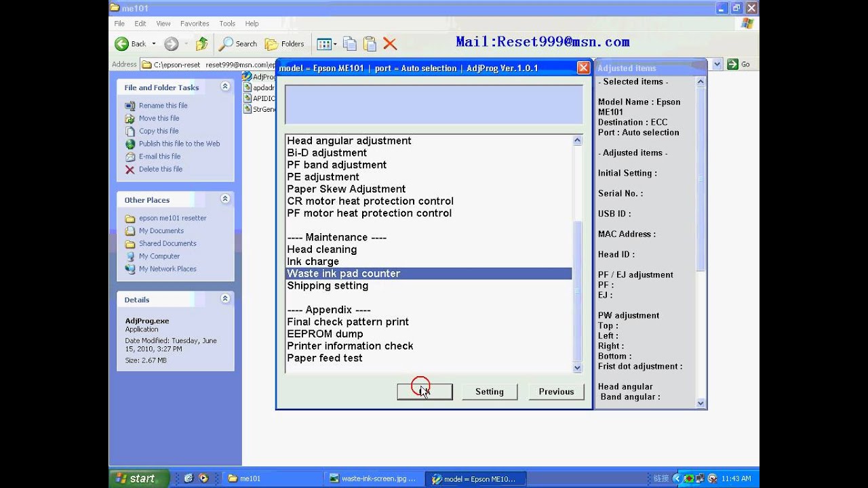Open the Tools menu

[x=227, y=24]
